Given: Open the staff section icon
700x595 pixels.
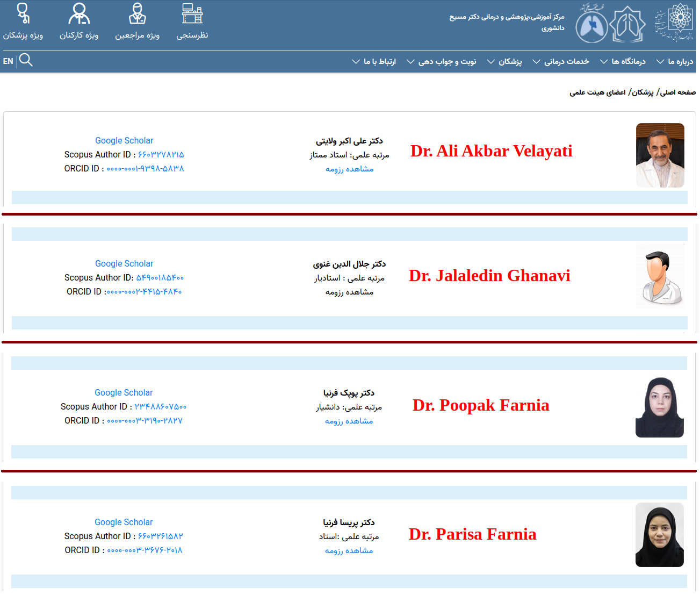Looking at the screenshot, I should click(79, 14).
